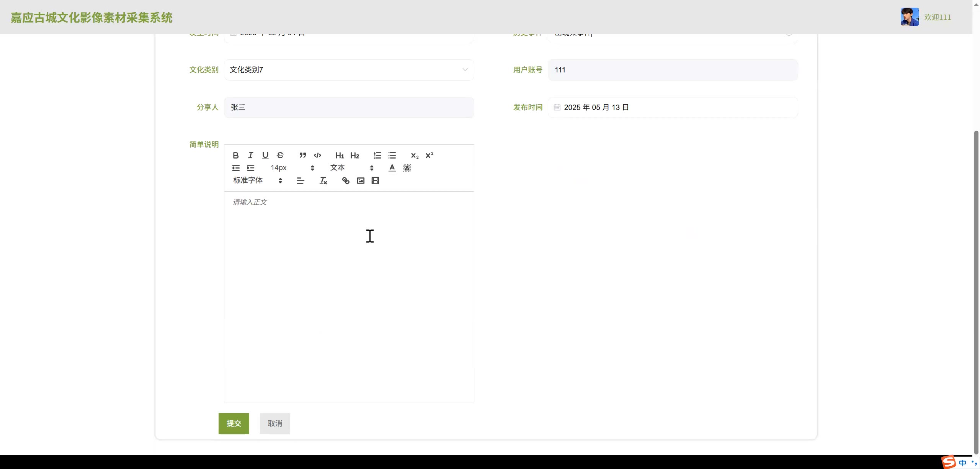Image resolution: width=980 pixels, height=469 pixels.
Task: Apply superscript formatting
Action: (x=430, y=155)
